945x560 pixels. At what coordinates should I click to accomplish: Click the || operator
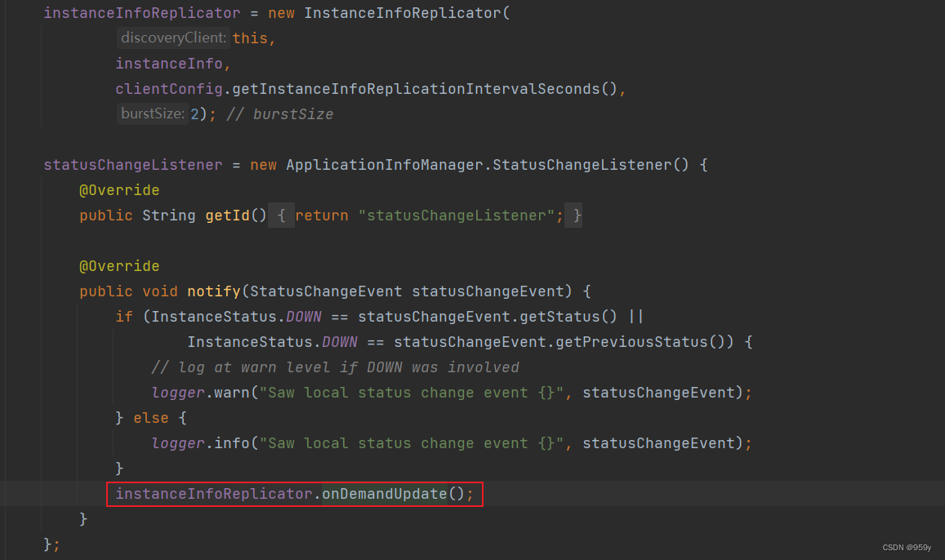click(x=635, y=316)
